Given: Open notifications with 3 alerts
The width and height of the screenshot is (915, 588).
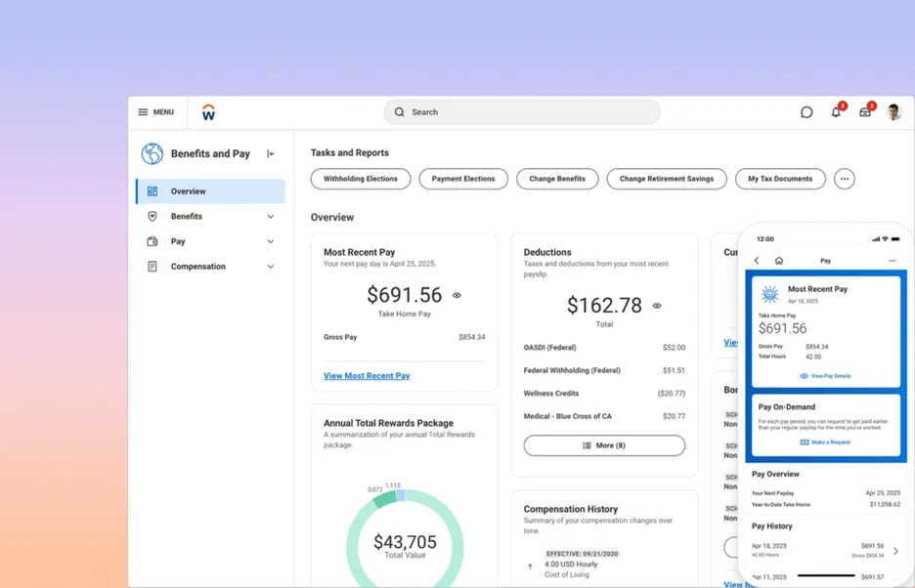Looking at the screenshot, I should [x=835, y=111].
